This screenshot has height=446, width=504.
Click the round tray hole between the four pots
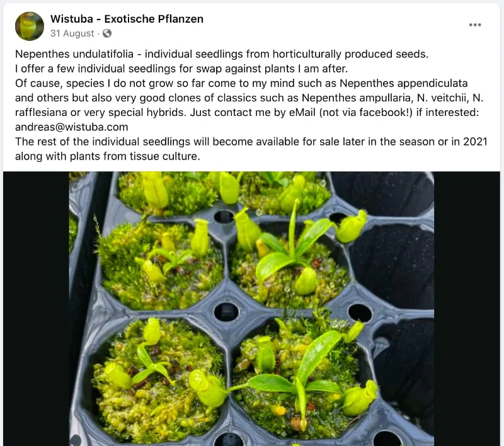pos(226,311)
